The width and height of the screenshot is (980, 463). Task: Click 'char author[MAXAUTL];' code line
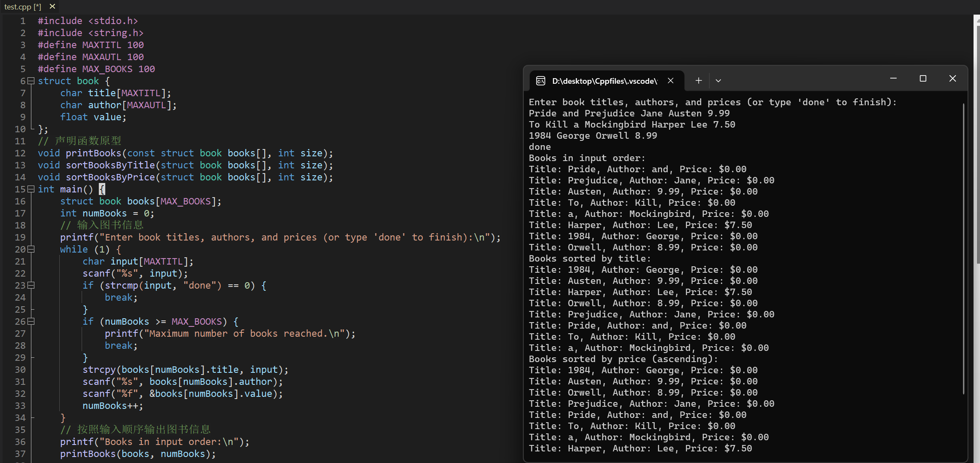coord(119,105)
